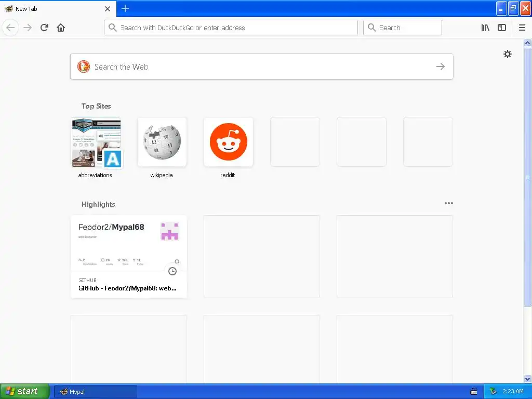Open the wikipedia top site

(162, 148)
